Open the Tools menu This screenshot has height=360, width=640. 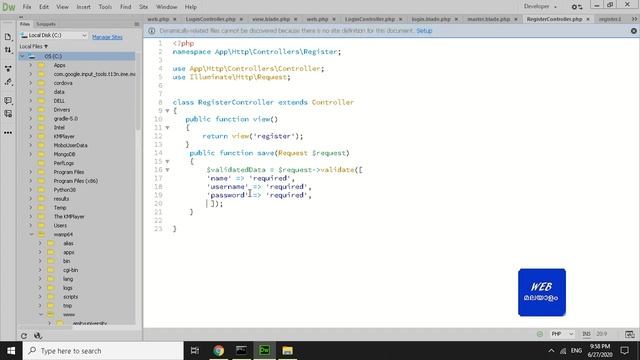(105, 7)
